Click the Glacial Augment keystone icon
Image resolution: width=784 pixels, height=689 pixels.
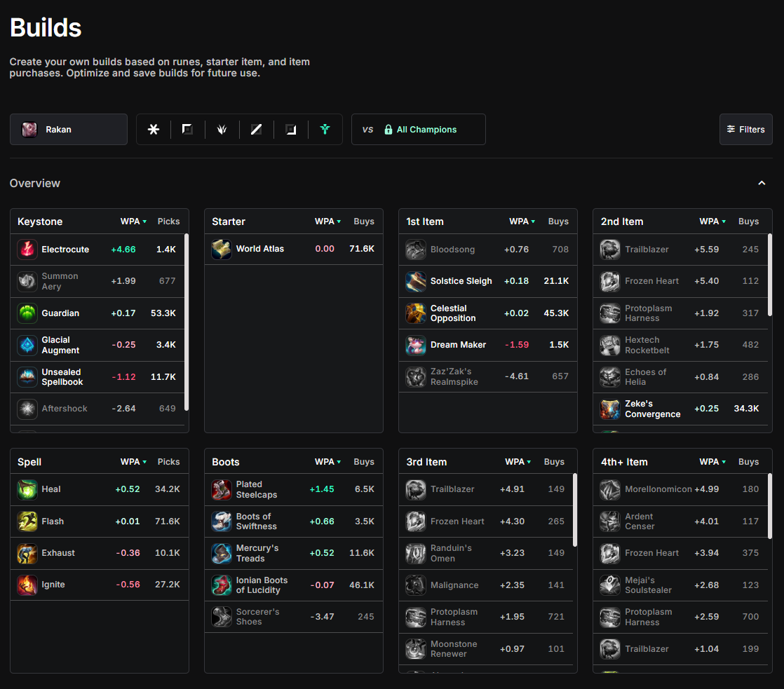coord(27,345)
